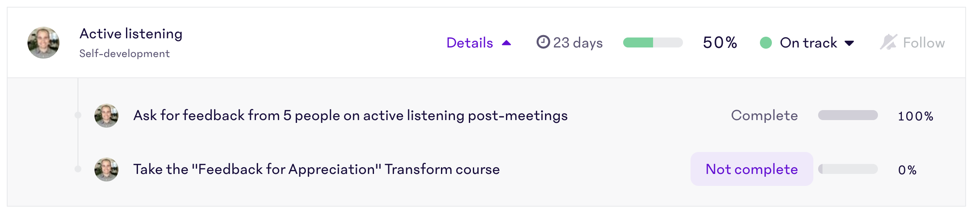The height and width of the screenshot is (217, 980).
Task: Click timeline dot for the feedback task
Action: tap(78, 115)
